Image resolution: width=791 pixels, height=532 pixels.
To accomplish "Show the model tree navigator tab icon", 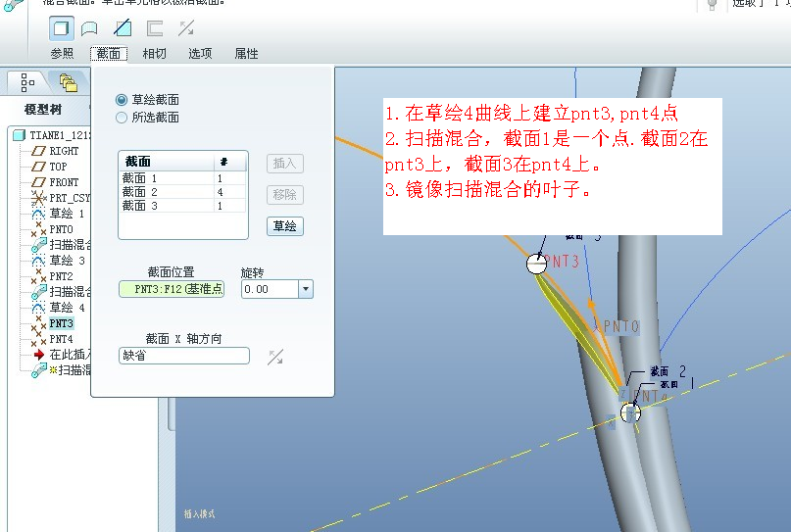I will point(27,82).
